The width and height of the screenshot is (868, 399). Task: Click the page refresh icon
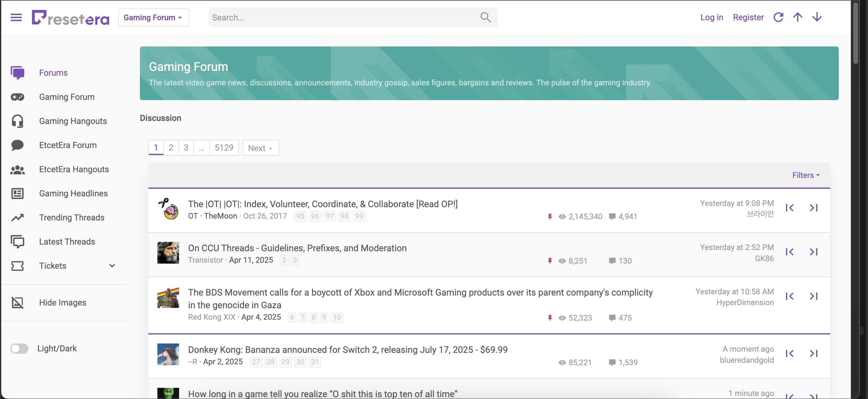[778, 17]
